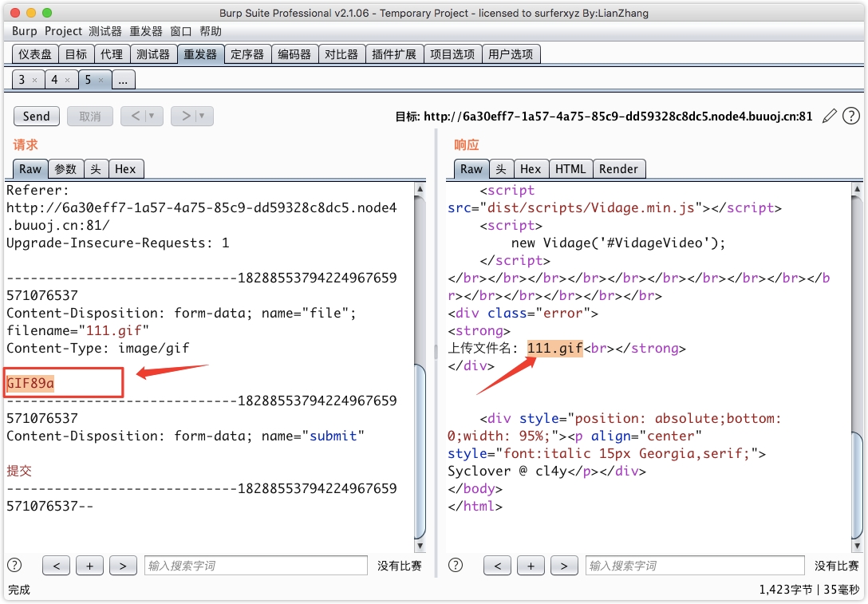868x604 pixels.
Task: Expand the history forward dropdown arrow
Action: pos(203,116)
